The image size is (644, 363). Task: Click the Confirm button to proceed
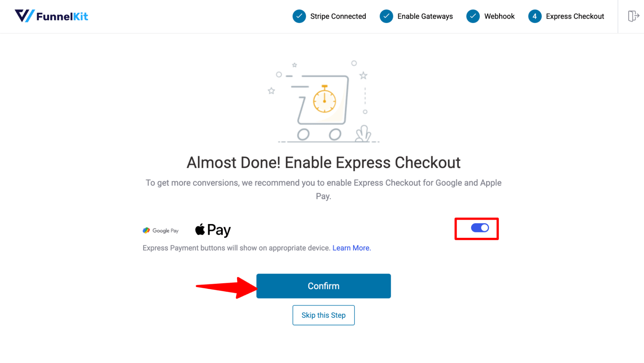[x=323, y=286]
